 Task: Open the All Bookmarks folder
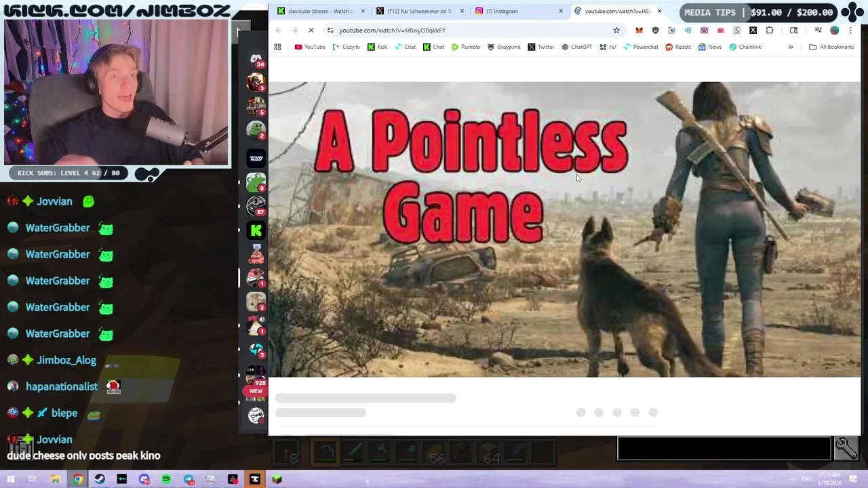coord(831,47)
